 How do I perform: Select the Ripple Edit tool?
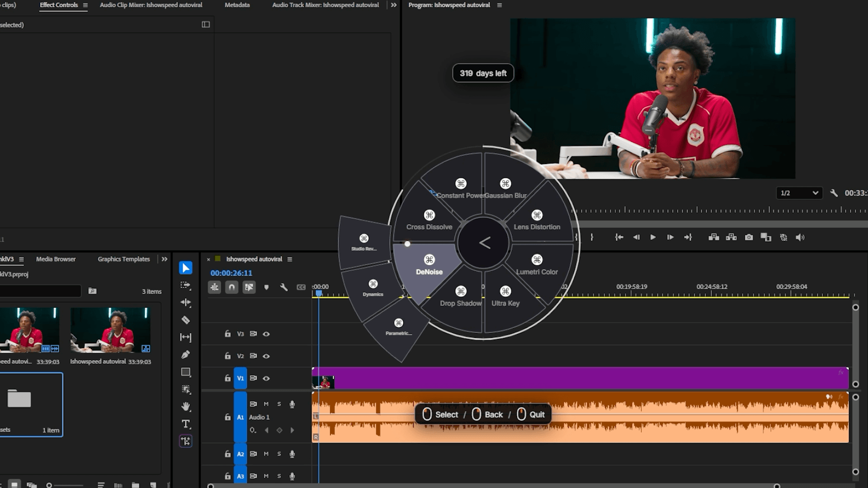(185, 302)
